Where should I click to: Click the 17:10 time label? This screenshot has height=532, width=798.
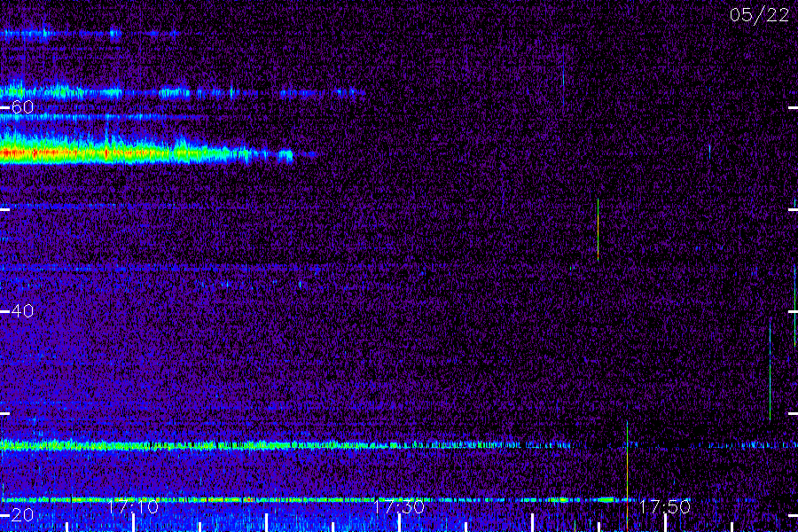(x=133, y=507)
